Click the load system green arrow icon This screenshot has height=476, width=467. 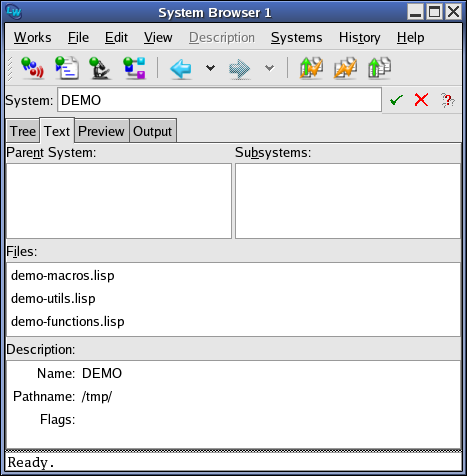click(x=379, y=68)
